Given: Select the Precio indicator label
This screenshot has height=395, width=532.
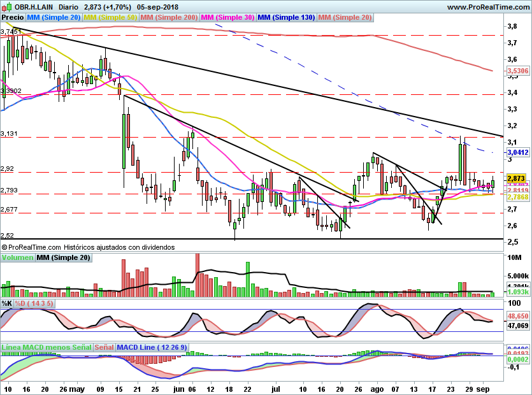Looking at the screenshot, I should 13,17.
